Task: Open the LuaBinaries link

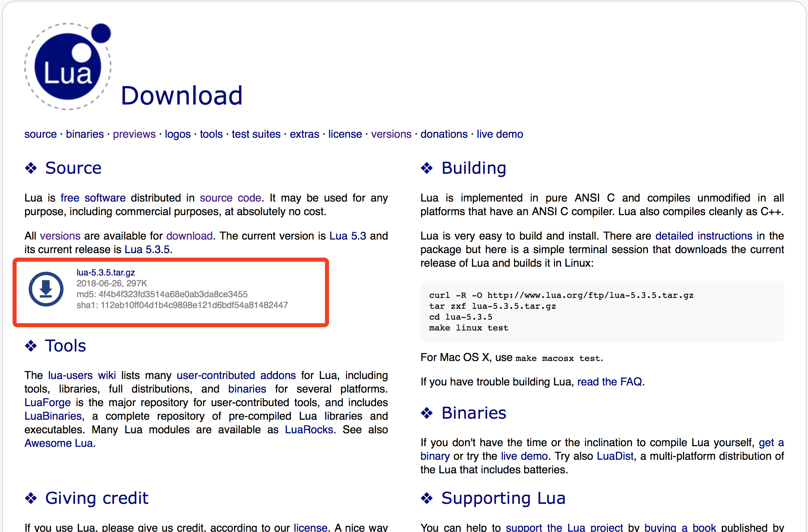Action: 53,416
